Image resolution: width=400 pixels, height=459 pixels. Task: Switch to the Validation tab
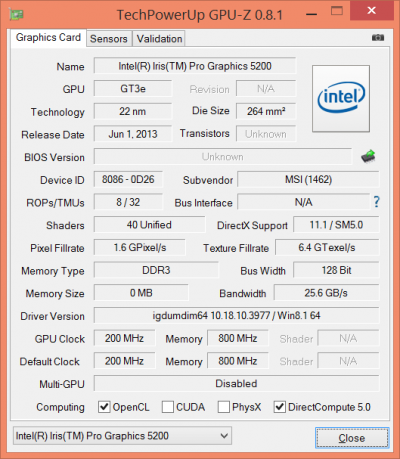[159, 39]
